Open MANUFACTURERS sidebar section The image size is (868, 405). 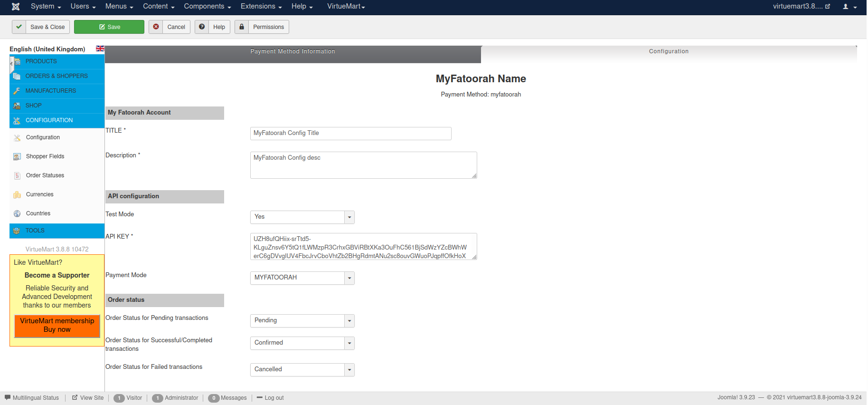click(x=57, y=91)
